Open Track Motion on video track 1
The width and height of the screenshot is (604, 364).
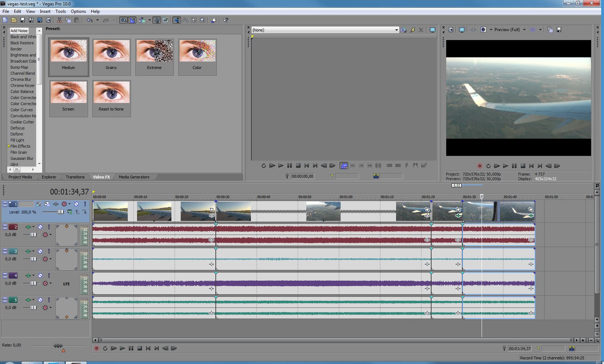pos(47,204)
